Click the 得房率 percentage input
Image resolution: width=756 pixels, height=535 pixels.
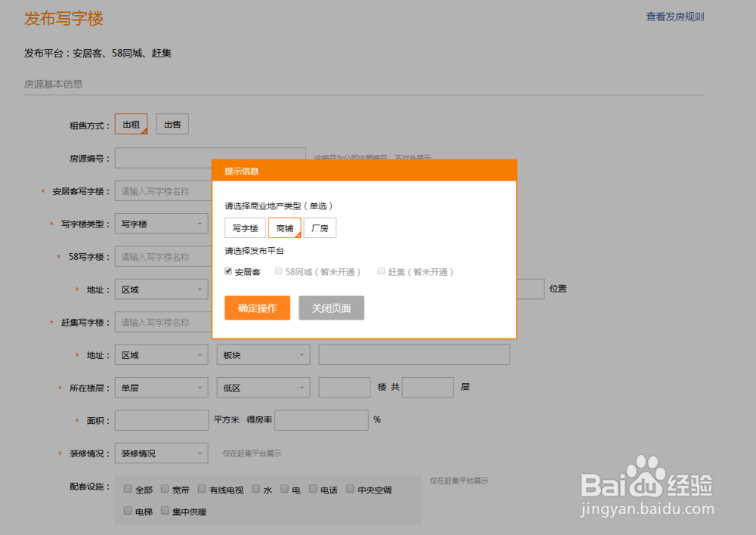point(321,420)
